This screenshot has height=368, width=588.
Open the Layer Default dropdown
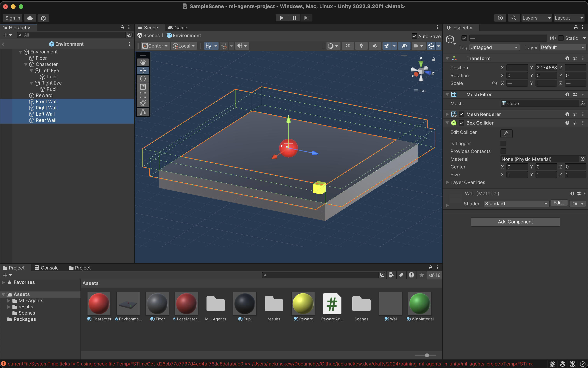[563, 47]
